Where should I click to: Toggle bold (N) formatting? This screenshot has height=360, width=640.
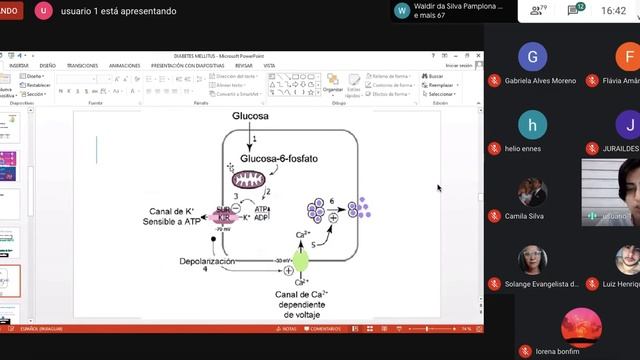click(61, 91)
